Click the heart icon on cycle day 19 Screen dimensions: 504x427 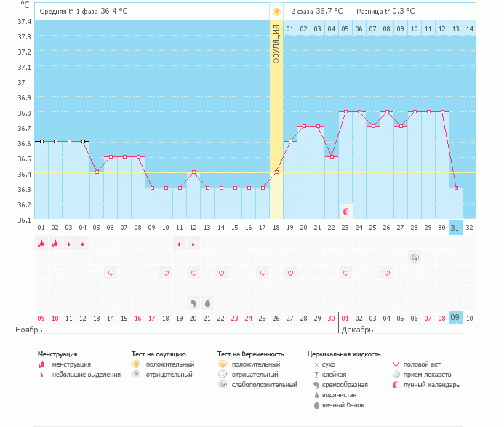(x=290, y=273)
